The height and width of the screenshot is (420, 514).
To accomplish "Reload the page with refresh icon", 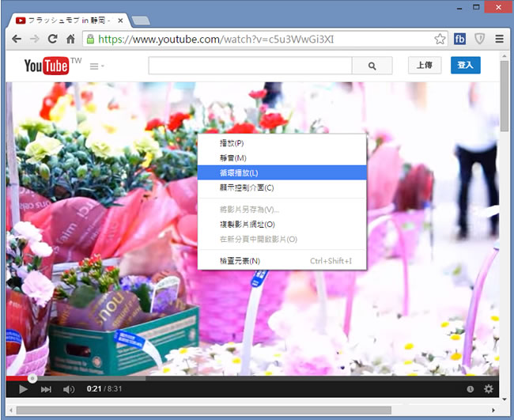I will click(x=53, y=38).
